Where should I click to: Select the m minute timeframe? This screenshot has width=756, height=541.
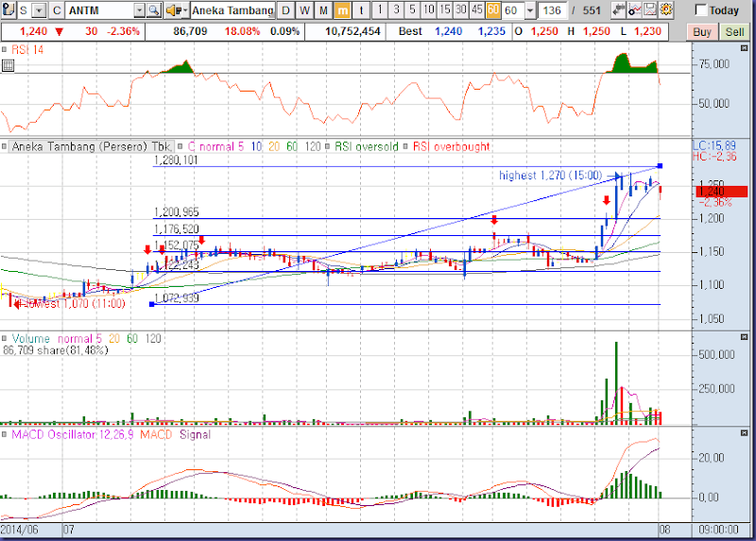point(342,10)
